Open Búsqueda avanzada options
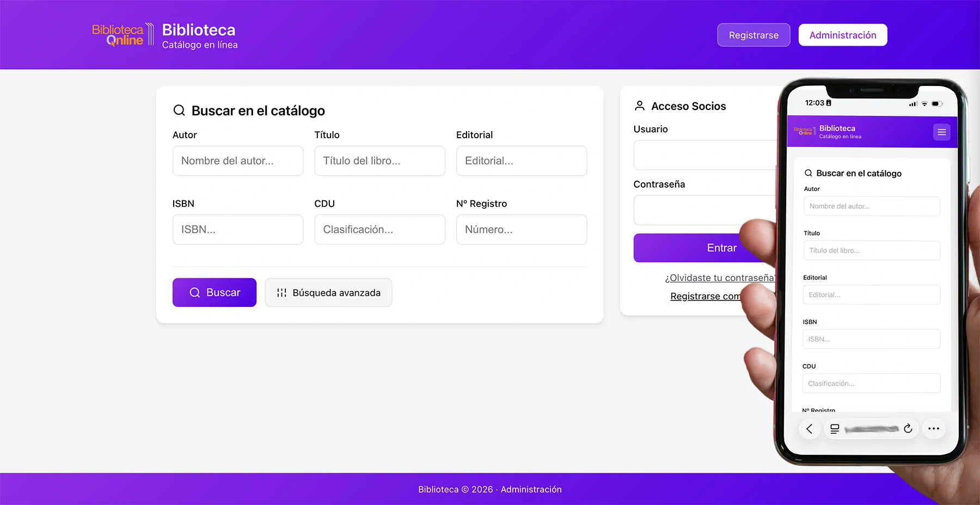Screen dimensions: 980x505 coord(328,293)
